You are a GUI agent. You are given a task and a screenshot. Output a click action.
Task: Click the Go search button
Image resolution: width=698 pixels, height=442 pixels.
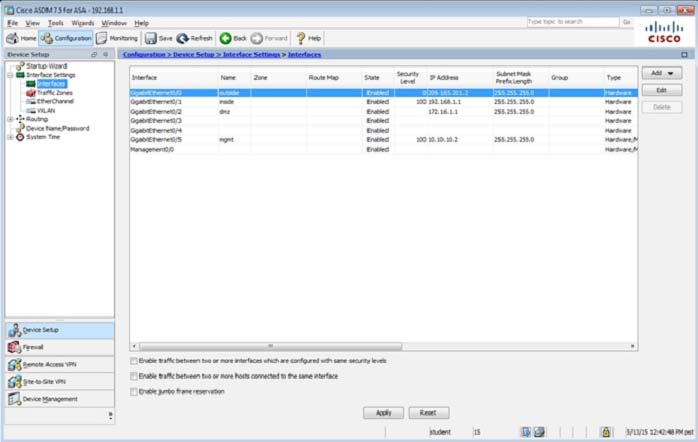pos(626,22)
